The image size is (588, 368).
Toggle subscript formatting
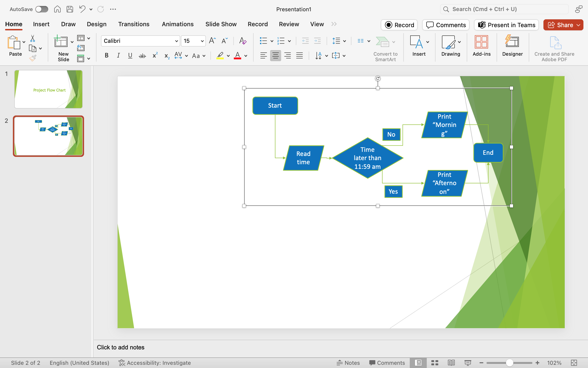(167, 55)
